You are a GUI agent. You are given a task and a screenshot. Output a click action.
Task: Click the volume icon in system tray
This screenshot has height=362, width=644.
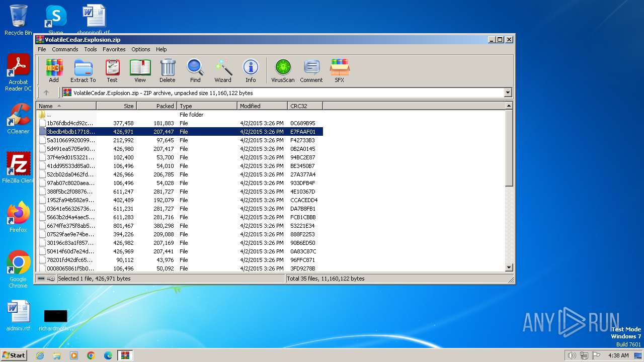[x=572, y=355]
